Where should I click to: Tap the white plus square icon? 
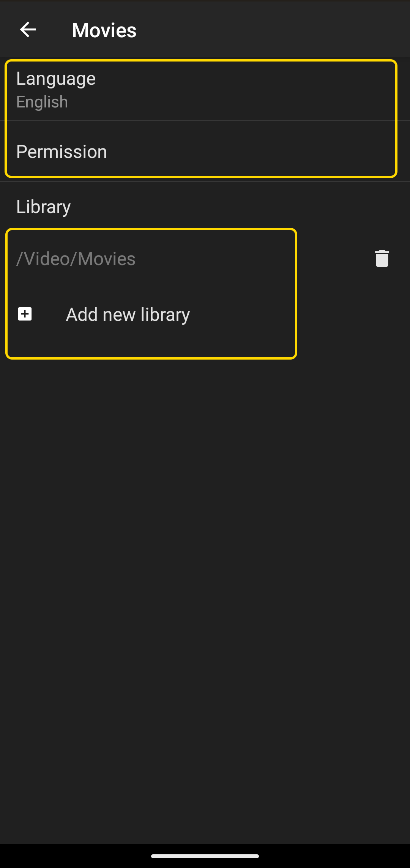click(x=25, y=314)
